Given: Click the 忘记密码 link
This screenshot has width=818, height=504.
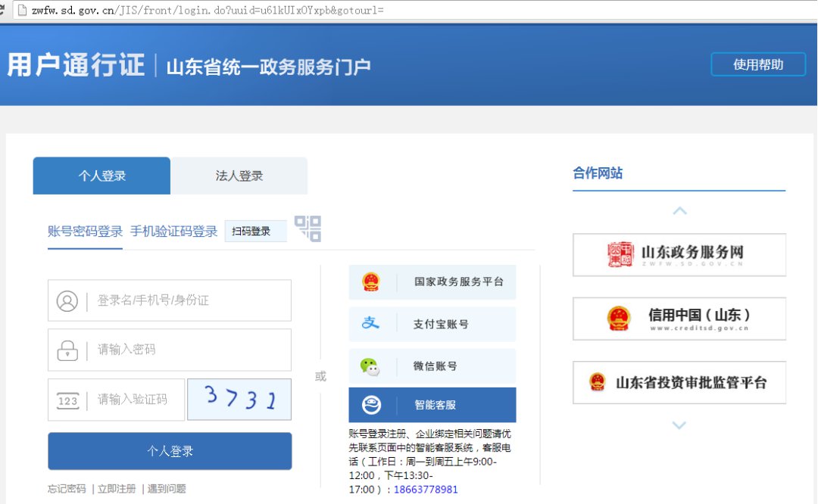Looking at the screenshot, I should point(67,489).
